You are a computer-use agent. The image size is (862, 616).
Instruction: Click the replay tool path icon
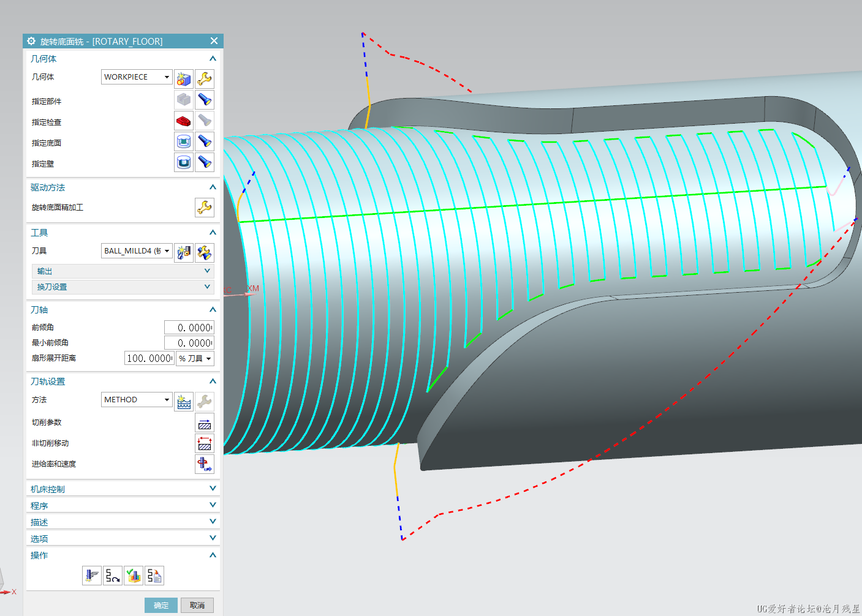pyautogui.click(x=113, y=576)
